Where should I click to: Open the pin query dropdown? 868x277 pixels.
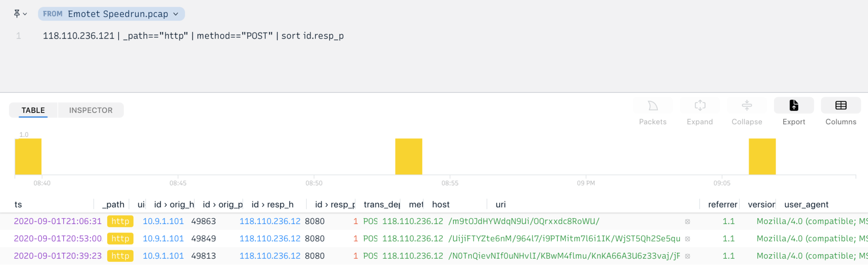tap(20, 14)
